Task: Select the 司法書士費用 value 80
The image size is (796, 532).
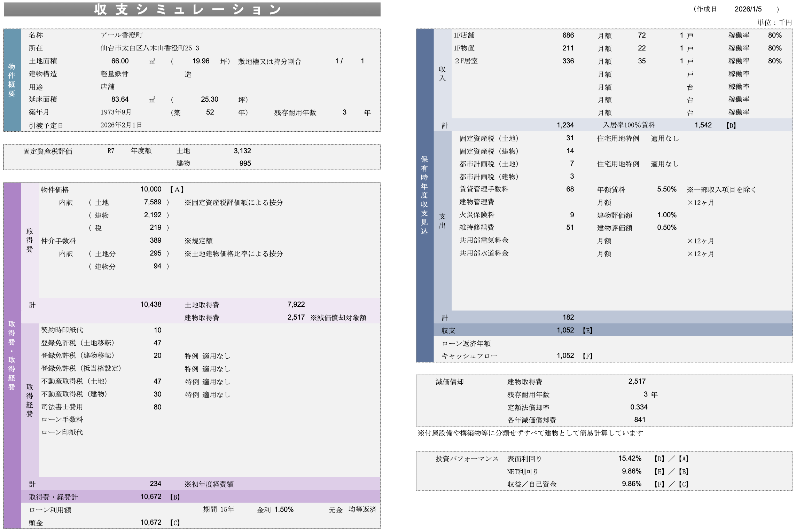Action: click(157, 407)
